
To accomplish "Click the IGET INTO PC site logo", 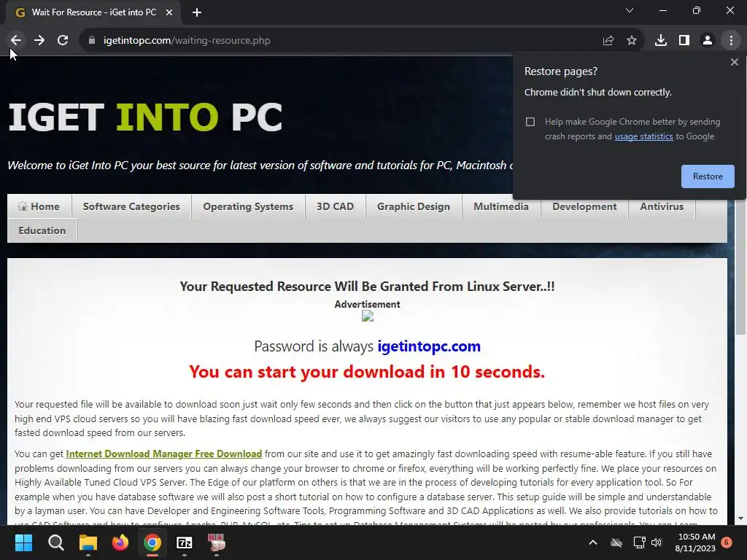I will [x=145, y=117].
